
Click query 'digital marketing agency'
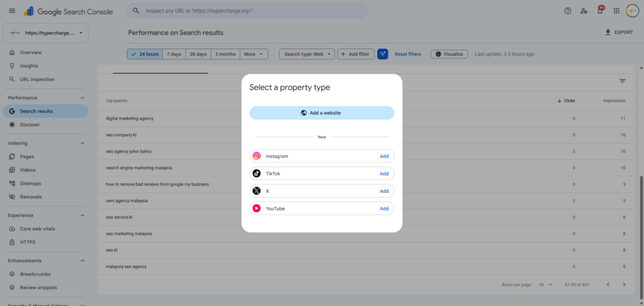tap(130, 118)
